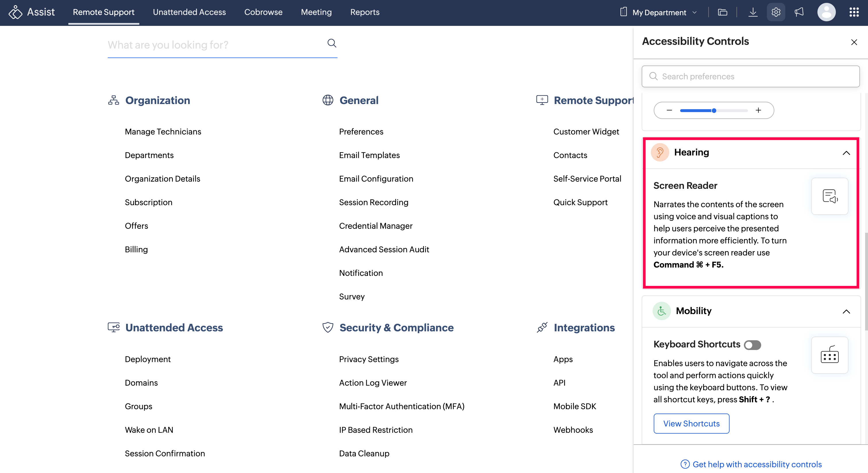This screenshot has height=473, width=868.
Task: Open the Reports tab
Action: click(364, 12)
